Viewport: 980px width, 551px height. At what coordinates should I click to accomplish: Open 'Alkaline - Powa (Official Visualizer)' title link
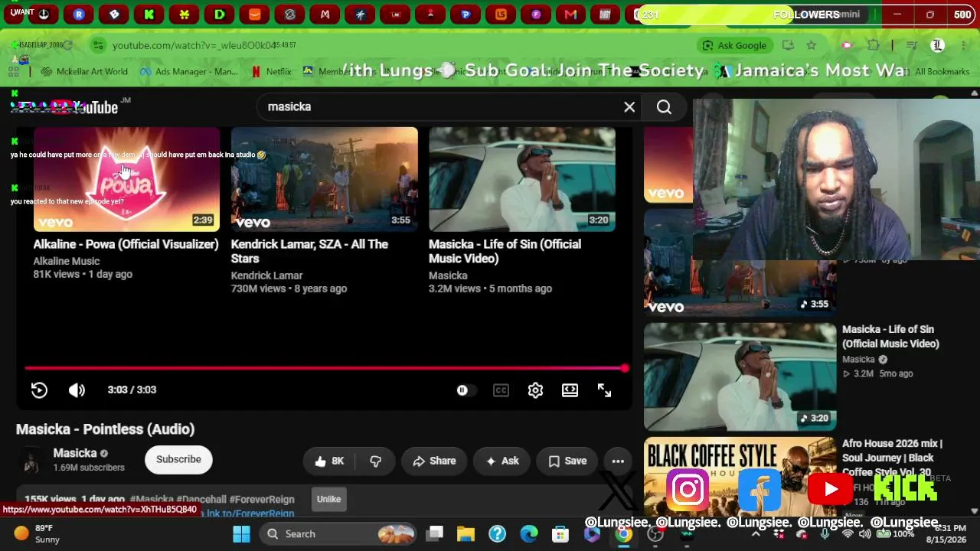pos(126,244)
